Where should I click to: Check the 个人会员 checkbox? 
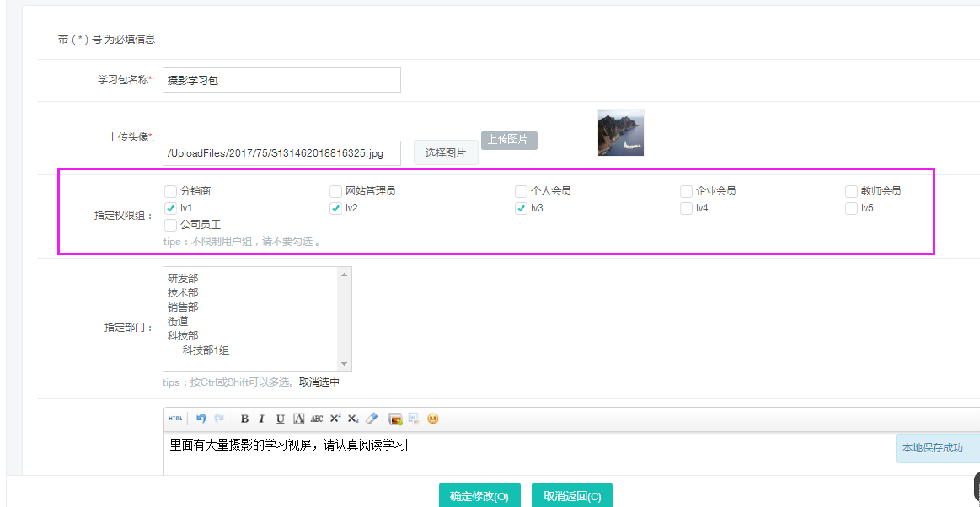[x=521, y=191]
